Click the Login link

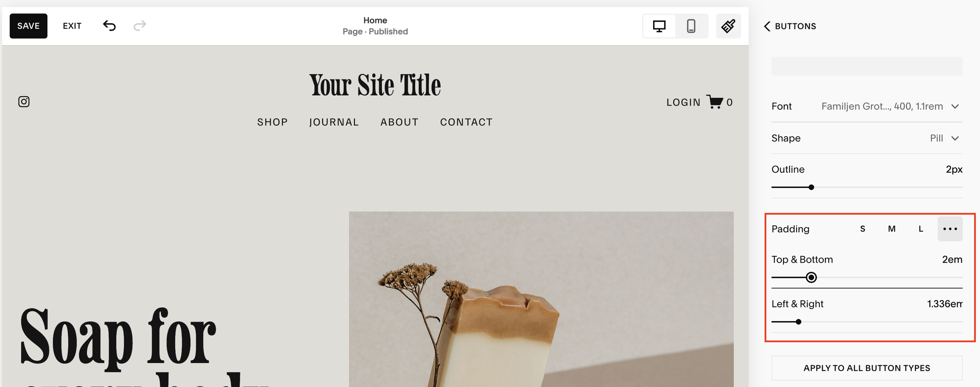pyautogui.click(x=683, y=102)
